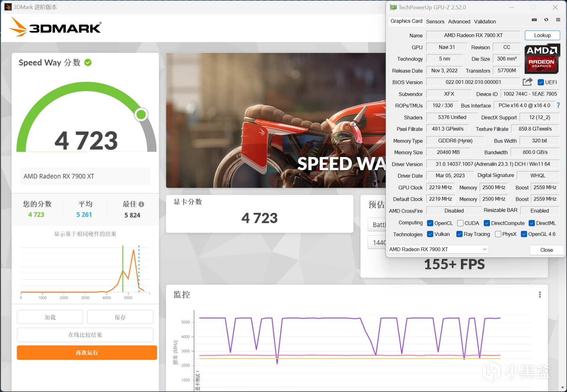The height and width of the screenshot is (392, 567).
Task: Toggle the DirectCompute checkbox
Action: click(487, 223)
